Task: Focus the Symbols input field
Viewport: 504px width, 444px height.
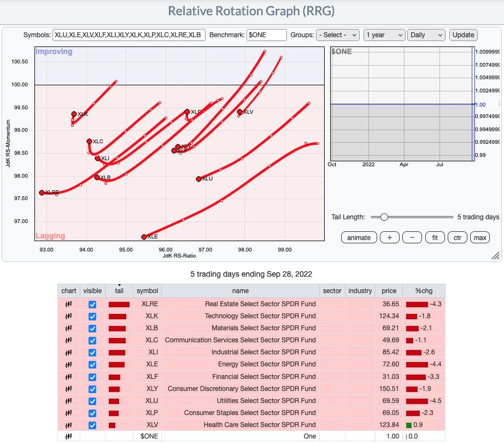Action: (128, 35)
